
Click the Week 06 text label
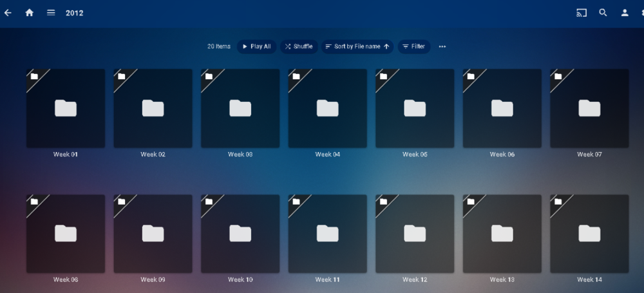502,155
